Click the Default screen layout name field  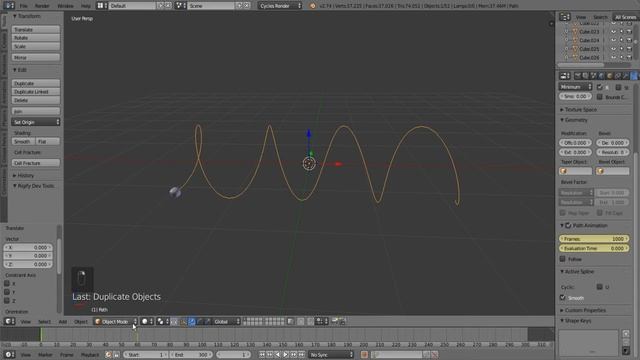click(x=133, y=6)
